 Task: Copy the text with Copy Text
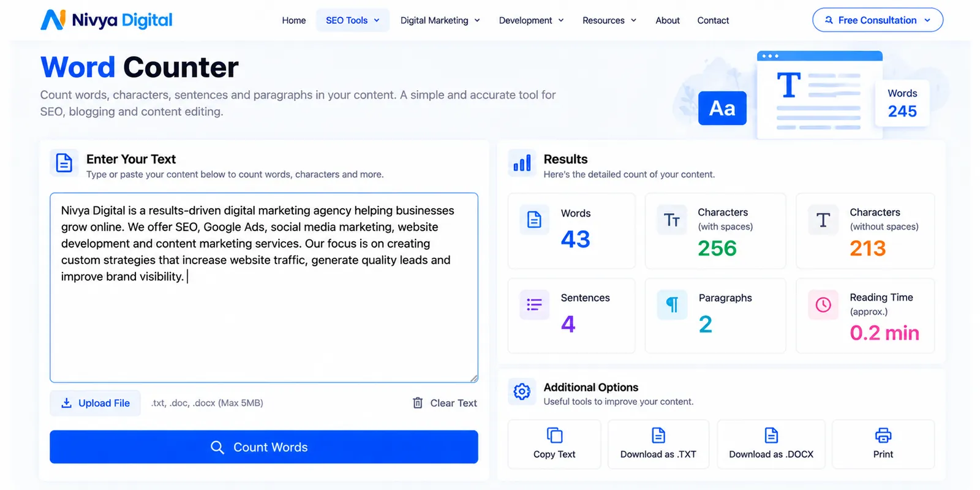tap(554, 444)
